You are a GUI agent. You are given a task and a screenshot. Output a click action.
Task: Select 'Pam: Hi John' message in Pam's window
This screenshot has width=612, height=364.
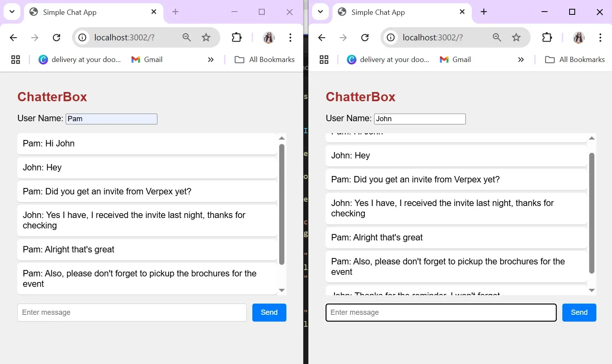(147, 144)
